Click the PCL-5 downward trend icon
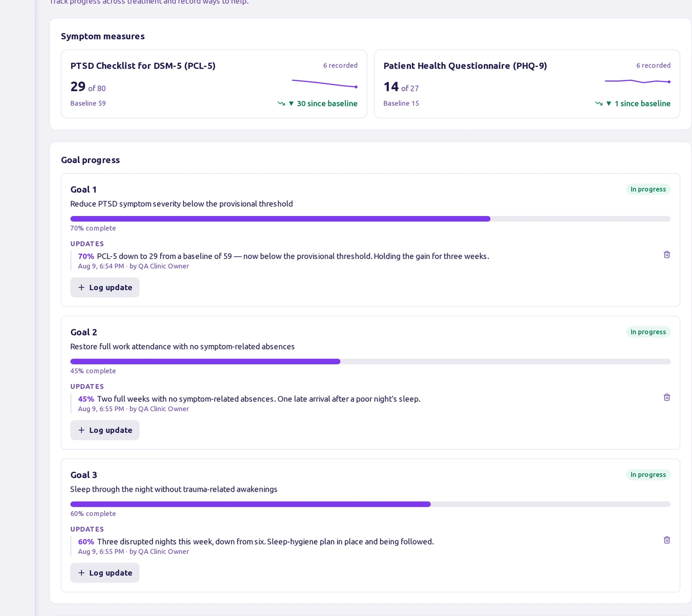692x616 pixels. click(x=281, y=104)
